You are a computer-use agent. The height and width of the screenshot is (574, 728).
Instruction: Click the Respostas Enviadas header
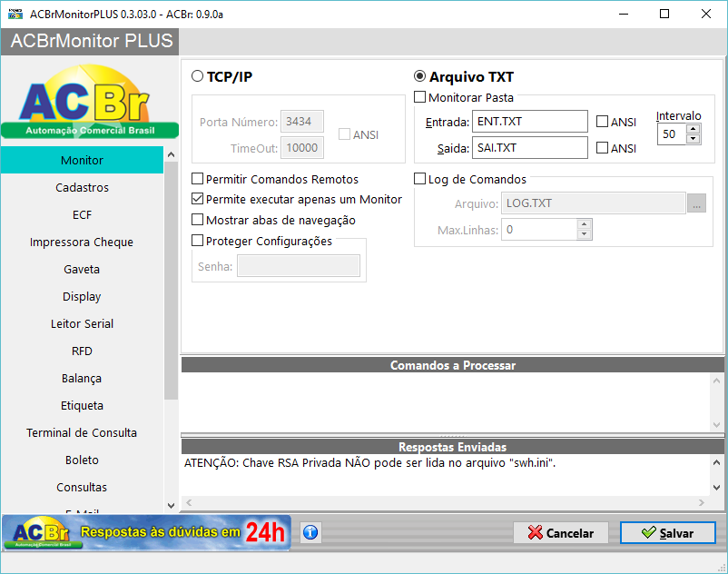pos(453,447)
